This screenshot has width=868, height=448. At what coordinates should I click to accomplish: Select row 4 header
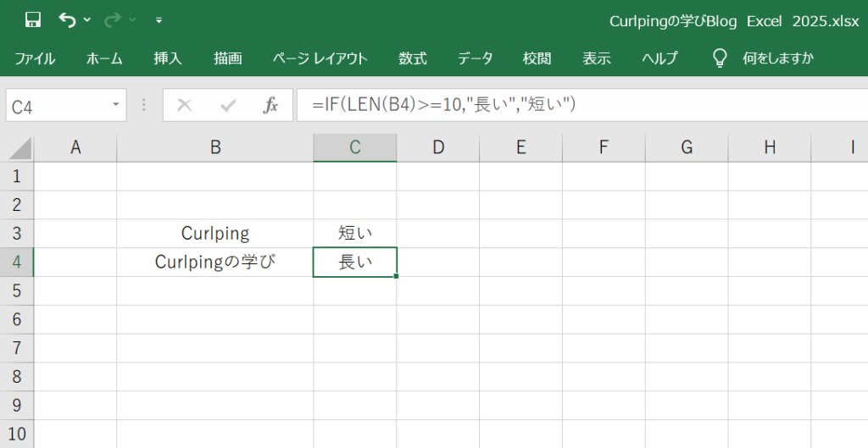click(16, 263)
